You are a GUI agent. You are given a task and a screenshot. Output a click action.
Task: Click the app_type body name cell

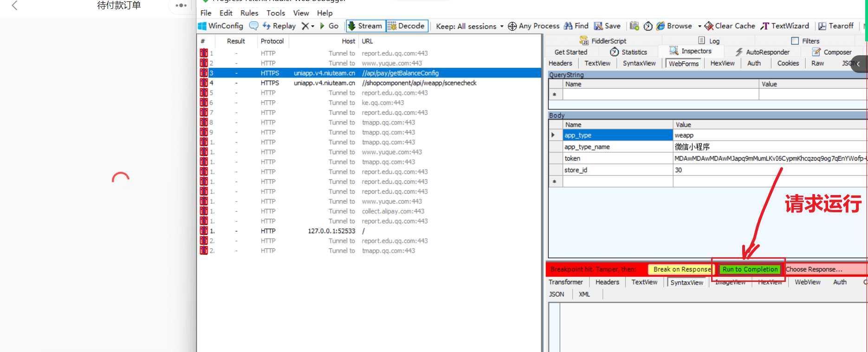pos(617,135)
